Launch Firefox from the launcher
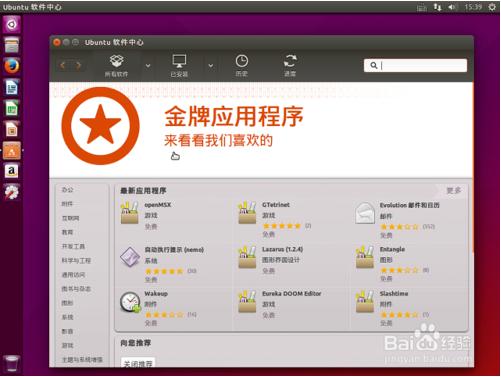The image size is (501, 377). tap(12, 66)
